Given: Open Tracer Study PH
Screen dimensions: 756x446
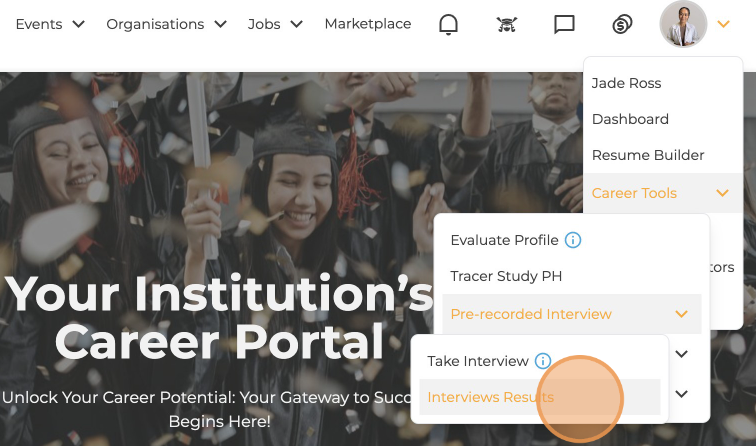Looking at the screenshot, I should [506, 276].
